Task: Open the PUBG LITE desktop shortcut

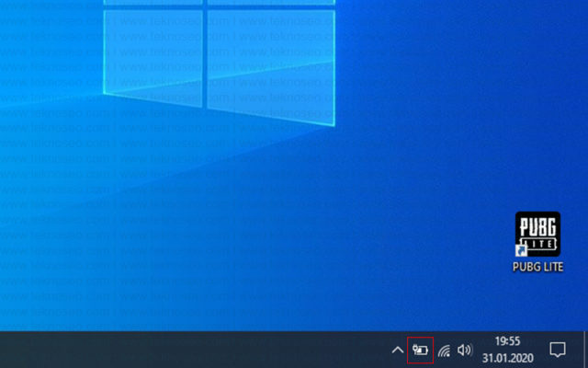Action: click(537, 241)
